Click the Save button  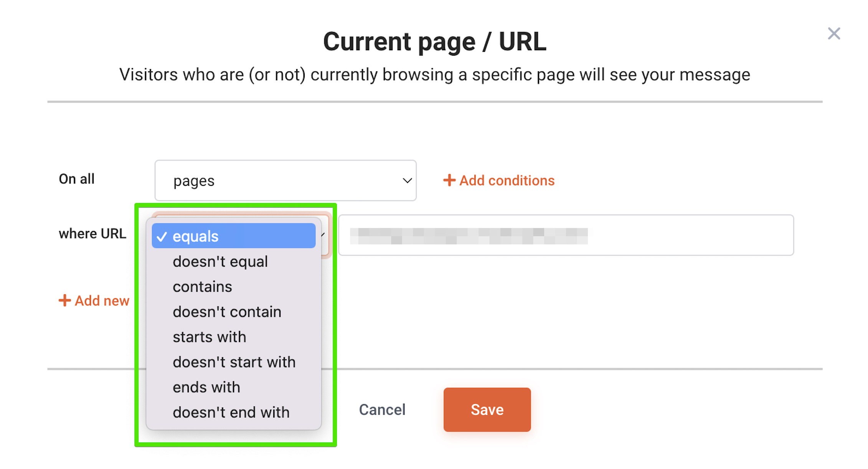[x=487, y=410]
